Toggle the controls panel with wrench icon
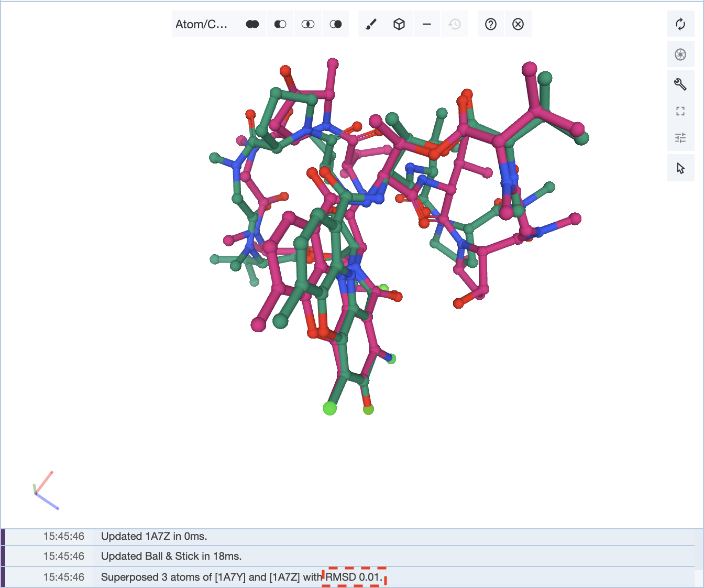Viewport: 704px width, 588px height. (x=680, y=84)
